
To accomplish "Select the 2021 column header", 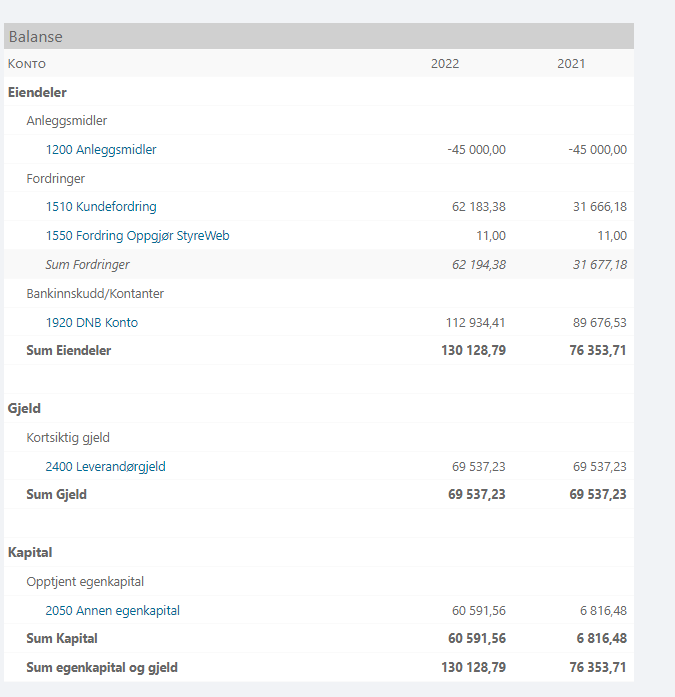I will [571, 64].
